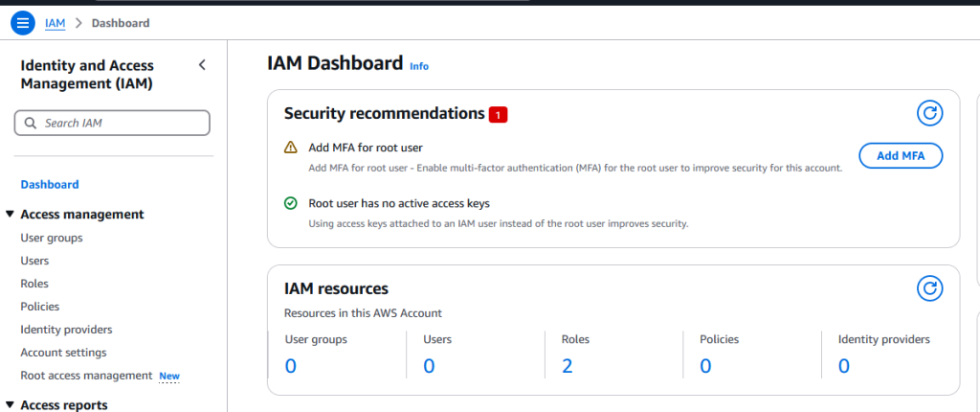Focus the Search IAM input field
The height and width of the screenshot is (412, 980).
click(x=112, y=124)
